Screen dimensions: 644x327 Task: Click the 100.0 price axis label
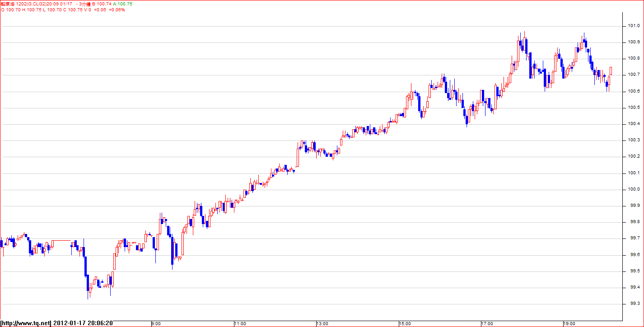[633, 189]
